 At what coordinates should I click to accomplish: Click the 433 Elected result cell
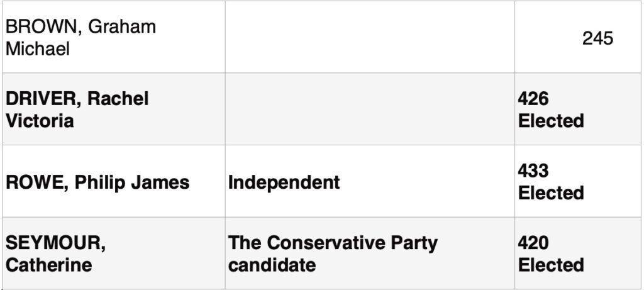[577, 181]
